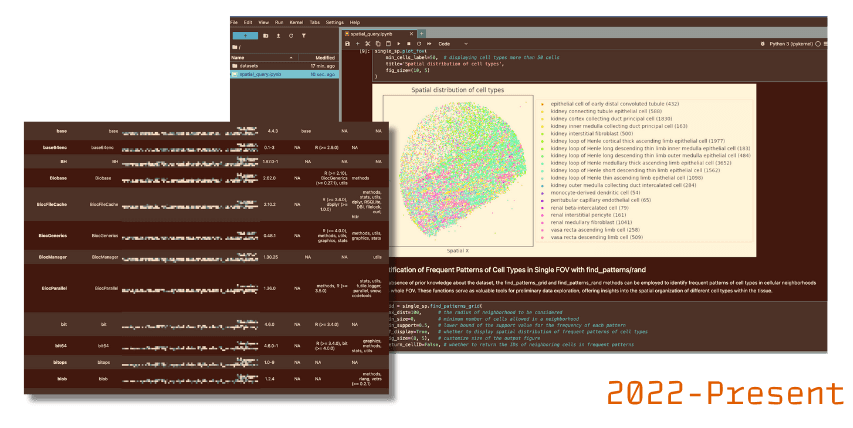This screenshot has width=853, height=428.
Task: Open the File menu
Action: tap(234, 22)
